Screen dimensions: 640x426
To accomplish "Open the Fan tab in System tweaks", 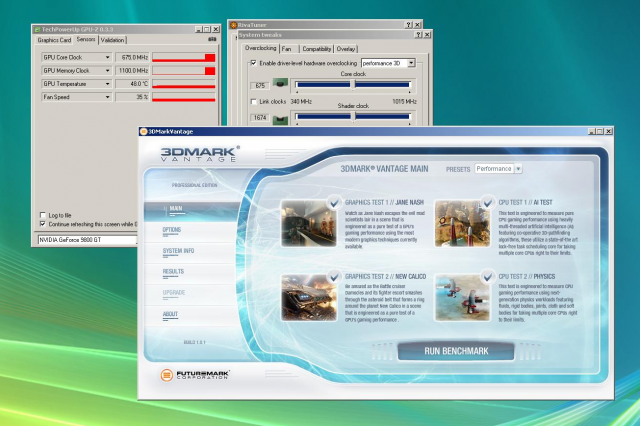I will (287, 49).
